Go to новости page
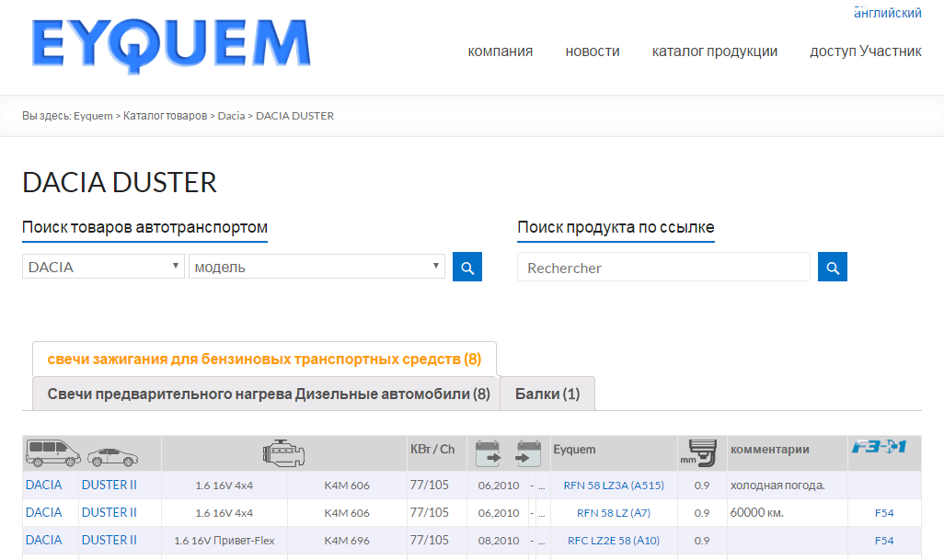 pos(593,51)
